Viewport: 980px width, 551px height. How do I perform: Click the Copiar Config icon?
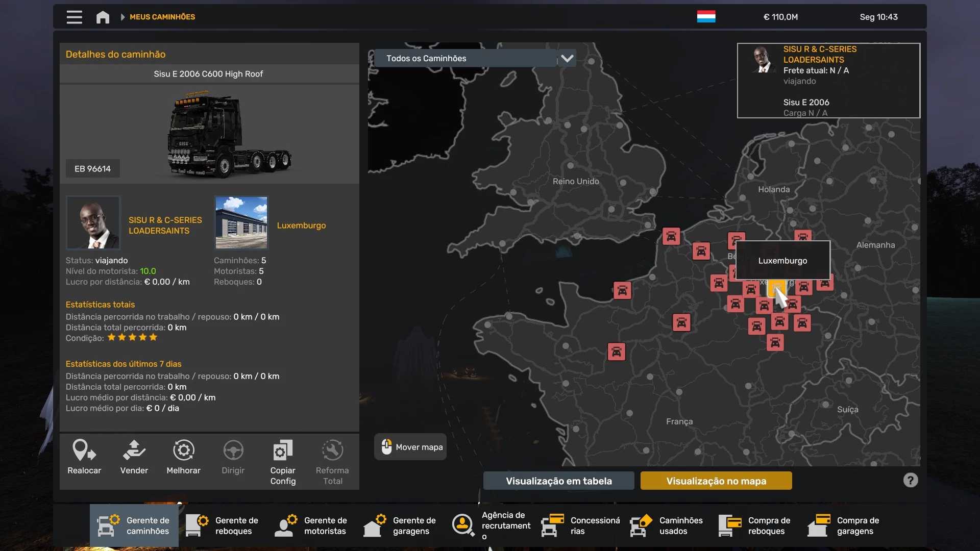point(283,450)
